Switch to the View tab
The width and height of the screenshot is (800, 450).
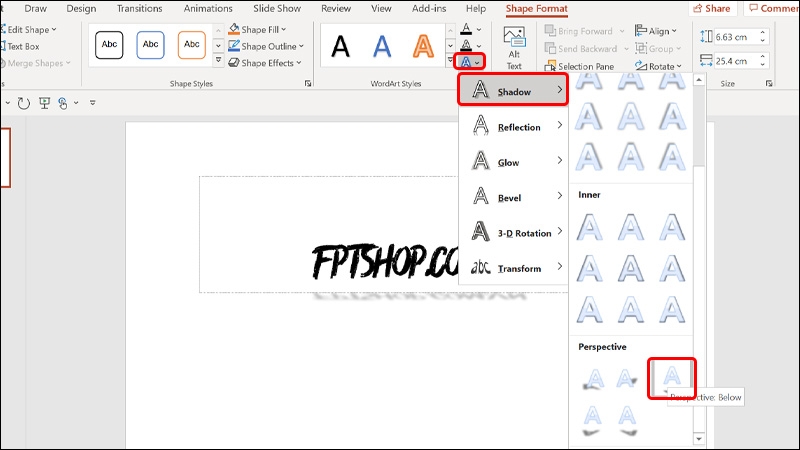coord(381,9)
